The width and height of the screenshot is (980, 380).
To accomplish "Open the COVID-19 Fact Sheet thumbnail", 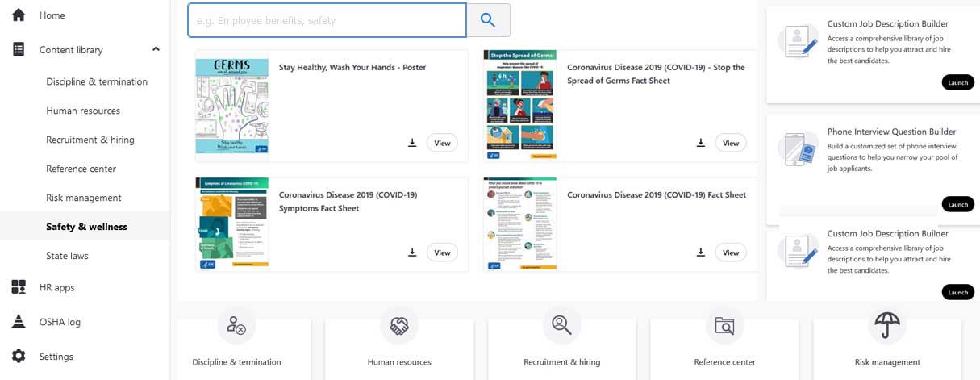I will tap(520, 223).
